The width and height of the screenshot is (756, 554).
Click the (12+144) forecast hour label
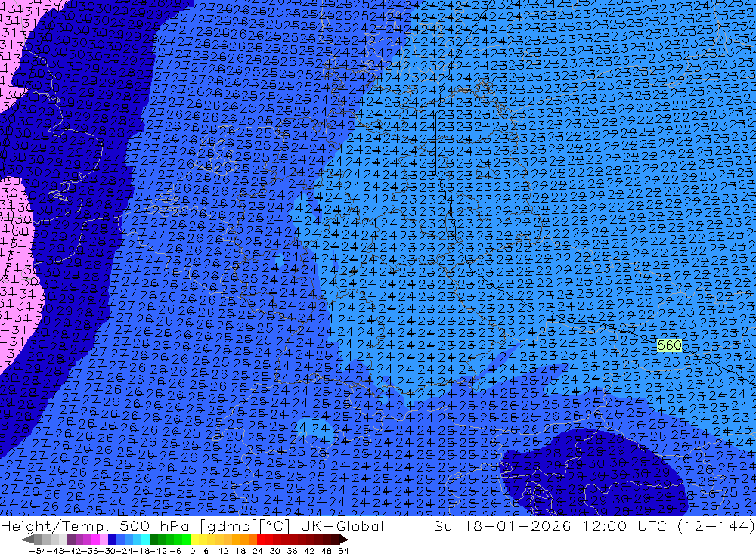pos(716,525)
